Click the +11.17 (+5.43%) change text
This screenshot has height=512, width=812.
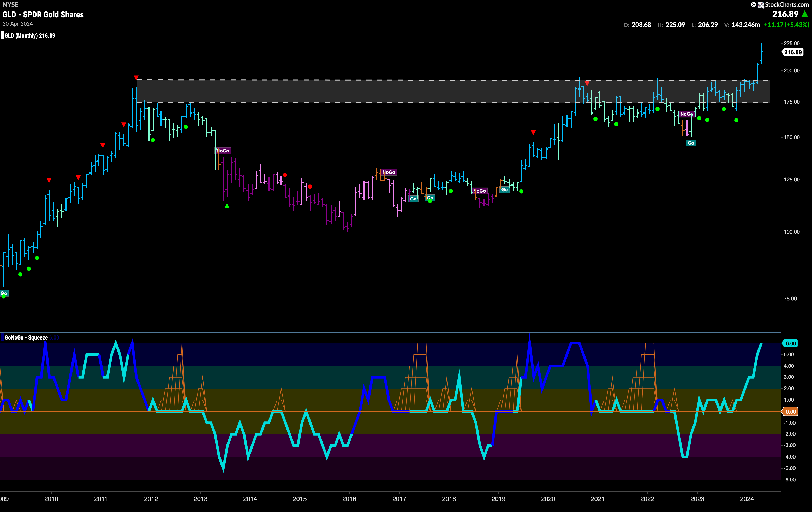pyautogui.click(x=786, y=25)
